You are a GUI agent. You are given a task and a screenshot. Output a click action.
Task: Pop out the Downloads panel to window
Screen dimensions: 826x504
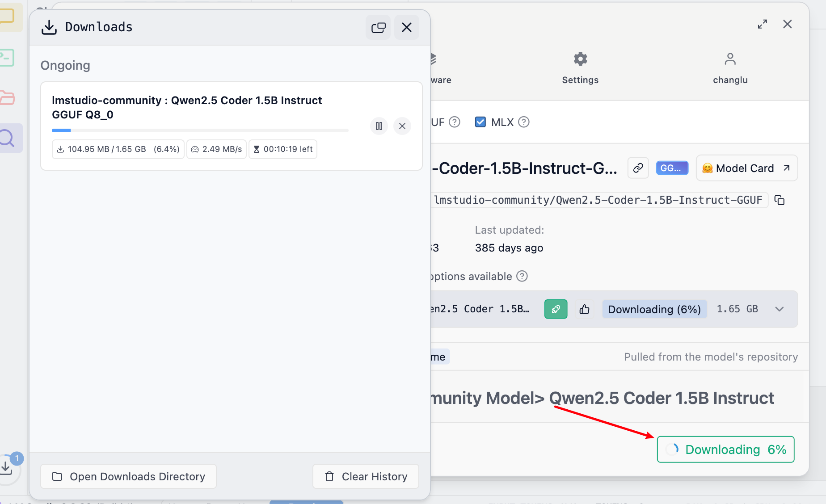coord(378,27)
